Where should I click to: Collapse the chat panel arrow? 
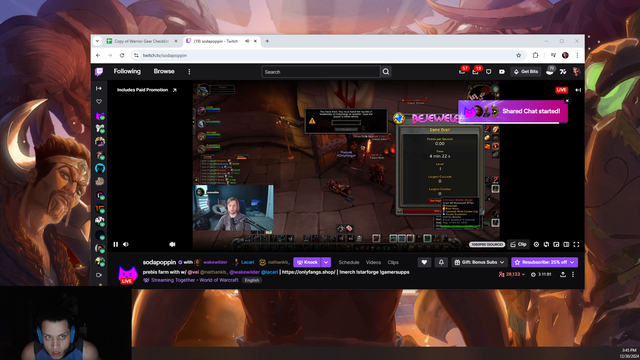click(x=578, y=90)
